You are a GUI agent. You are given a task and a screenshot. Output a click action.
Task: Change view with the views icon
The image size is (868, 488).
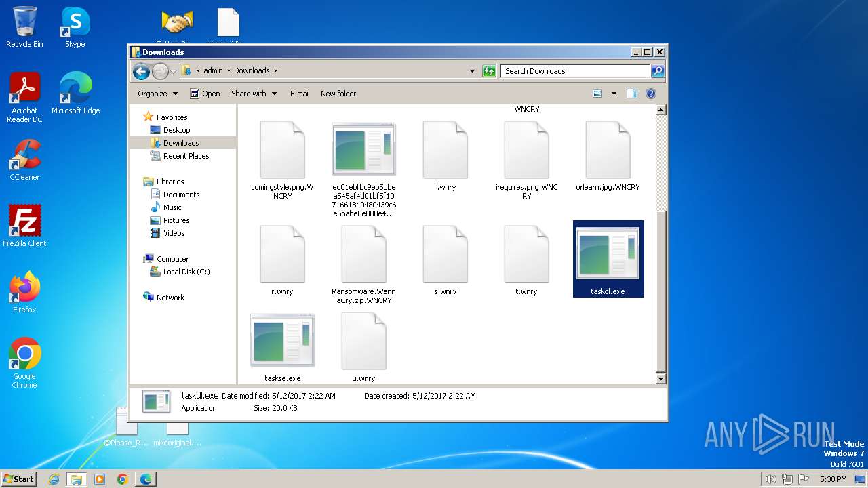point(597,94)
